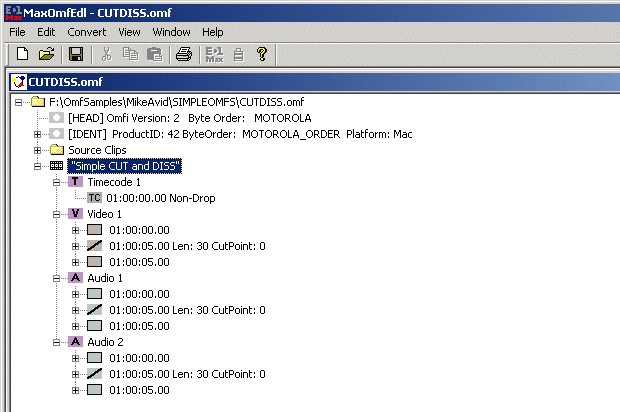
Task: Open the File menu
Action: [17, 32]
